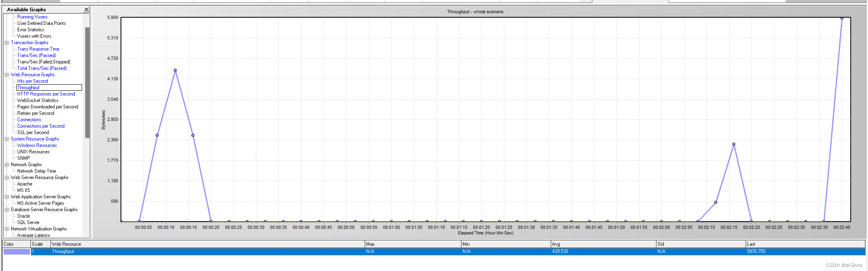The image size is (868, 271).
Task: Sort by Max column header
Action: click(x=413, y=244)
